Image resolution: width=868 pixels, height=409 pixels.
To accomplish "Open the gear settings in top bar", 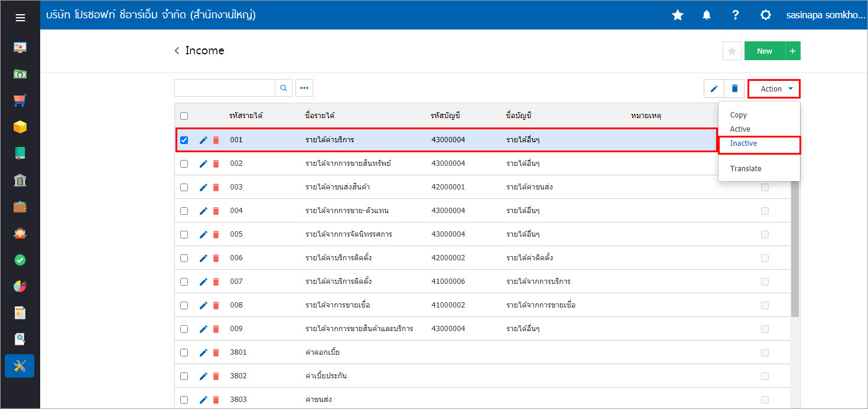I will (x=765, y=15).
